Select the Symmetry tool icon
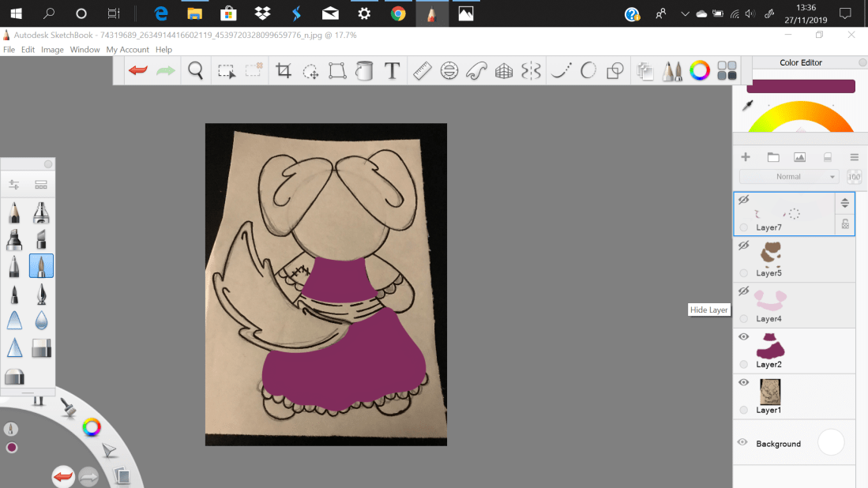The height and width of the screenshot is (488, 868). [529, 70]
